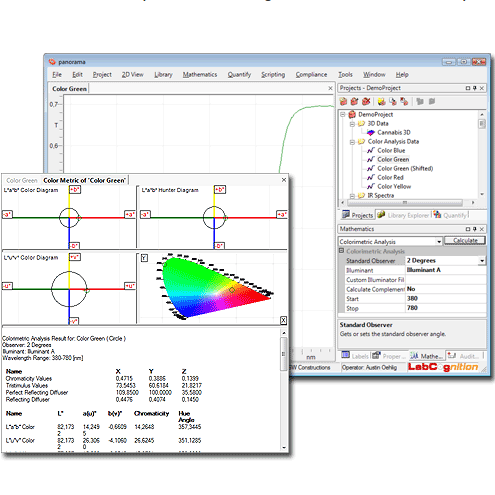Click the +a* label in L*a*b* Hunter Diagram
Screen dimensions: 495x495
(x=282, y=214)
